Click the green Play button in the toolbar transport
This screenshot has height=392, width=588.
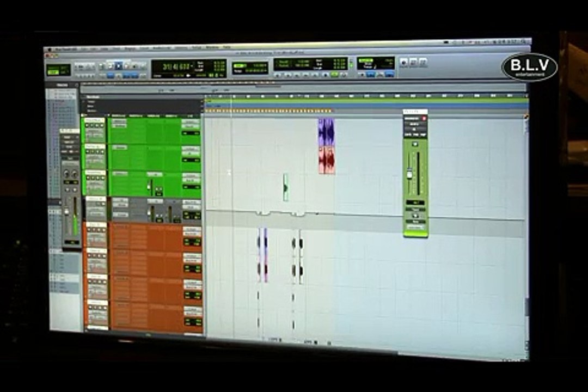pyautogui.click(x=334, y=75)
